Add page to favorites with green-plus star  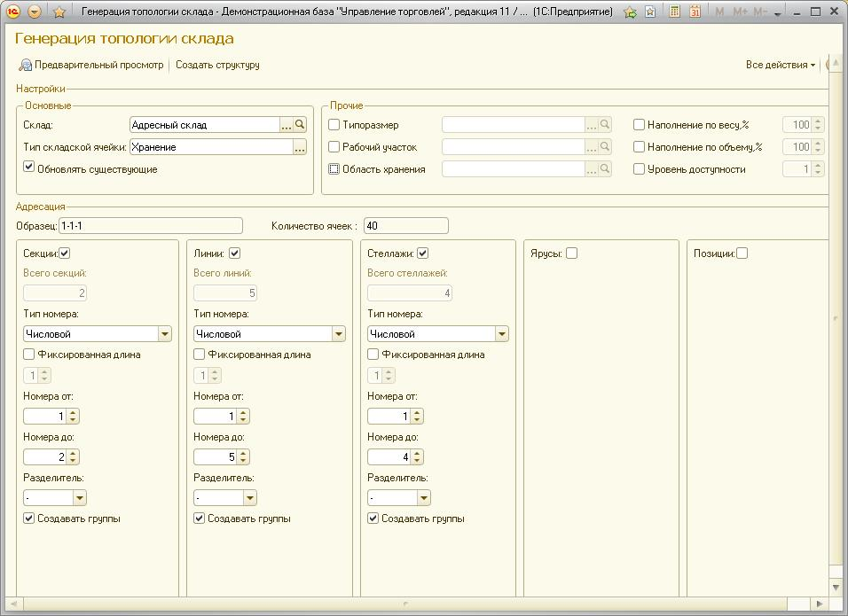[630, 12]
